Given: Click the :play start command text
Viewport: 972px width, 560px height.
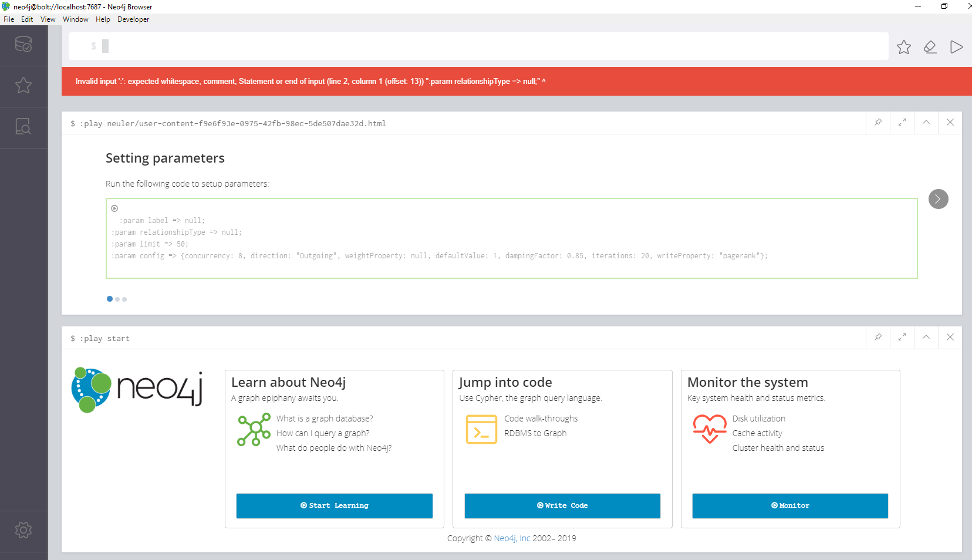Looking at the screenshot, I should click(104, 339).
